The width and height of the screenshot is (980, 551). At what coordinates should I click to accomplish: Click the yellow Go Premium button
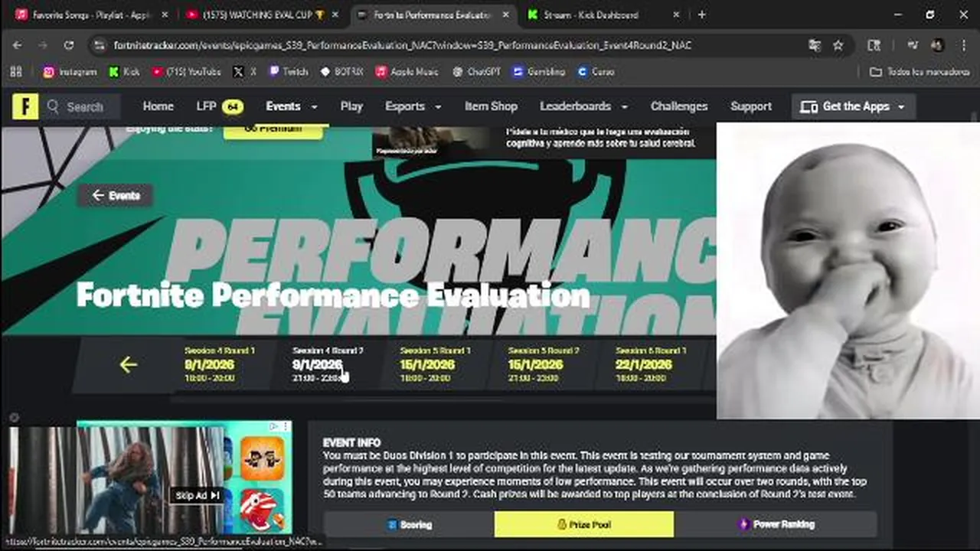[x=273, y=130]
